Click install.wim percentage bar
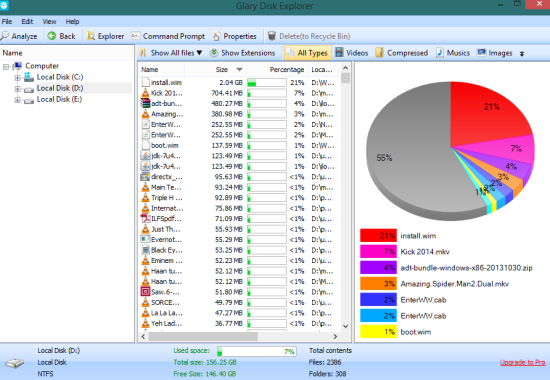Screen dimensions: 550x380 (x=267, y=82)
